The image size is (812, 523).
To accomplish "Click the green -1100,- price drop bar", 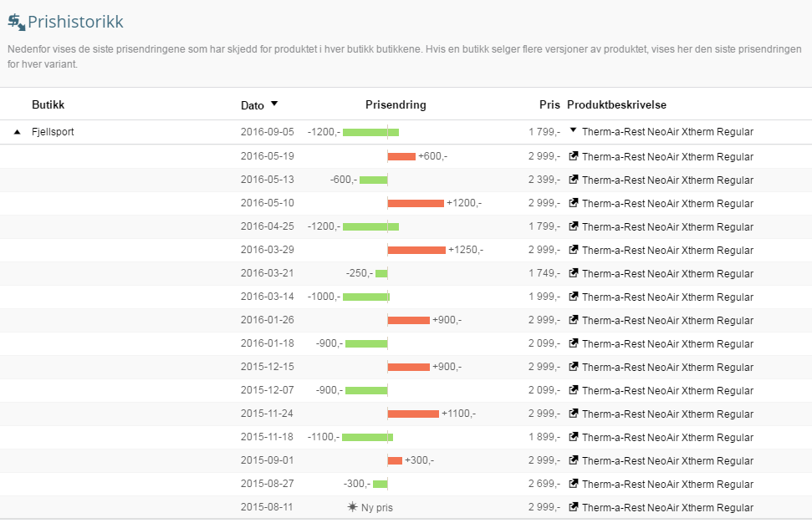I will point(367,437).
